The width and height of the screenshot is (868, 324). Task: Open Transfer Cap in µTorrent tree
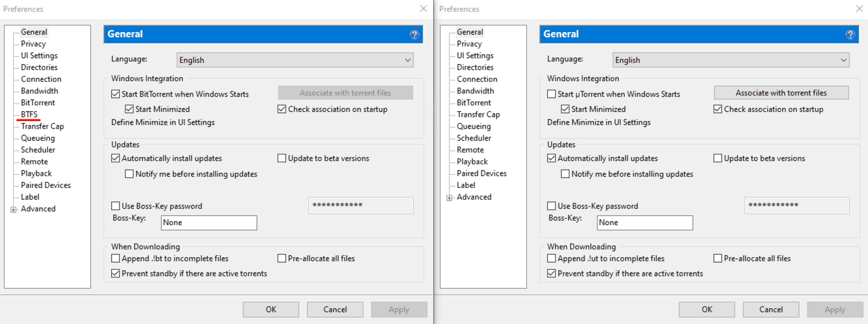[478, 115]
